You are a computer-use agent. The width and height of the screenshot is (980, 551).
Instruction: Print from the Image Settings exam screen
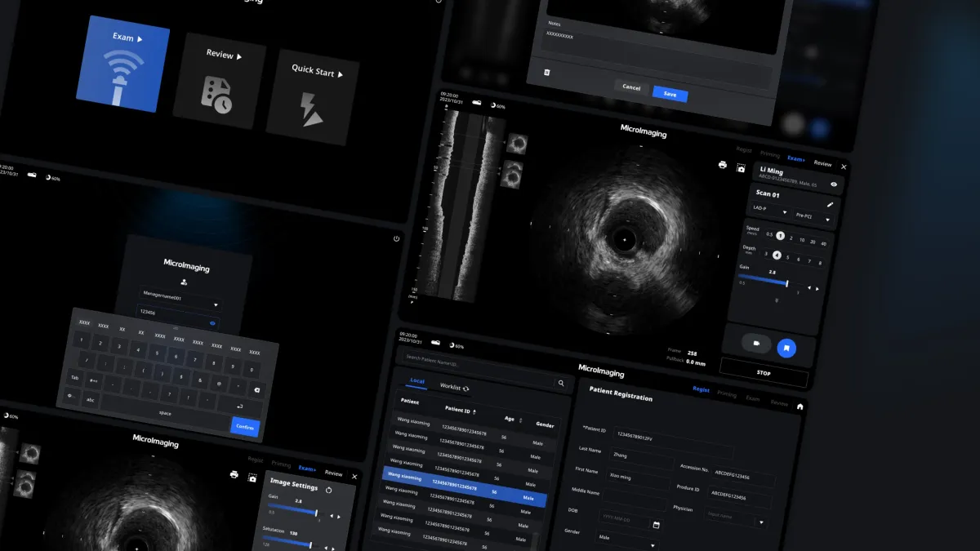coord(234,474)
